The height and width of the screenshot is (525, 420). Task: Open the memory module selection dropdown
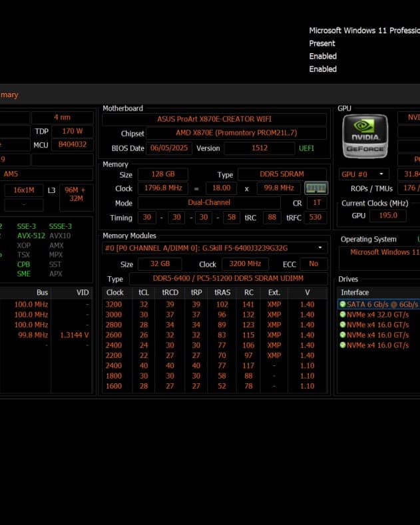point(215,248)
